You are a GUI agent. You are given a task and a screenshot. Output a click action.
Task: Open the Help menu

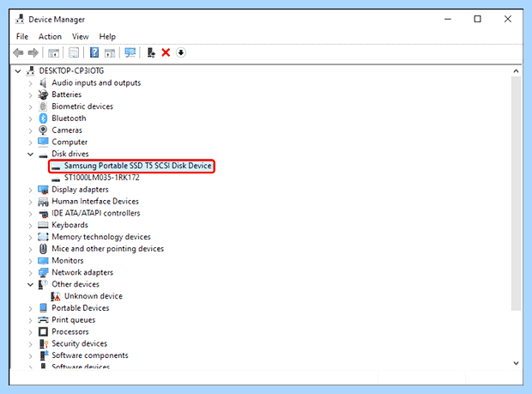coord(107,36)
